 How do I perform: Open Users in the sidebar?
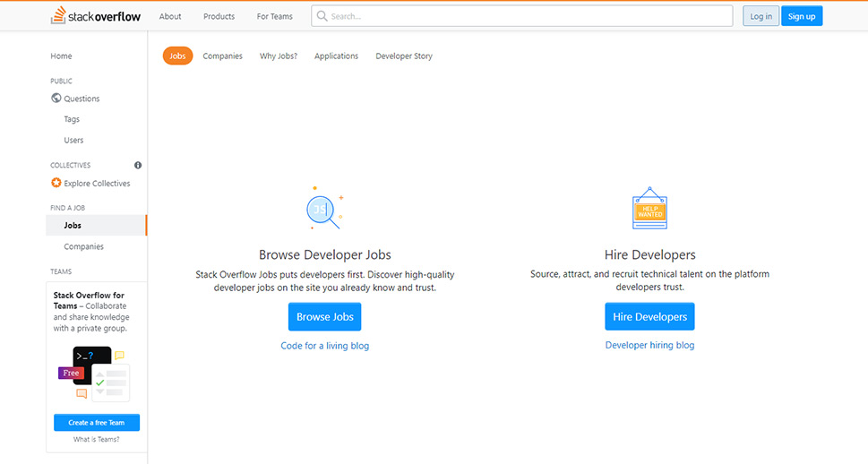click(x=73, y=140)
